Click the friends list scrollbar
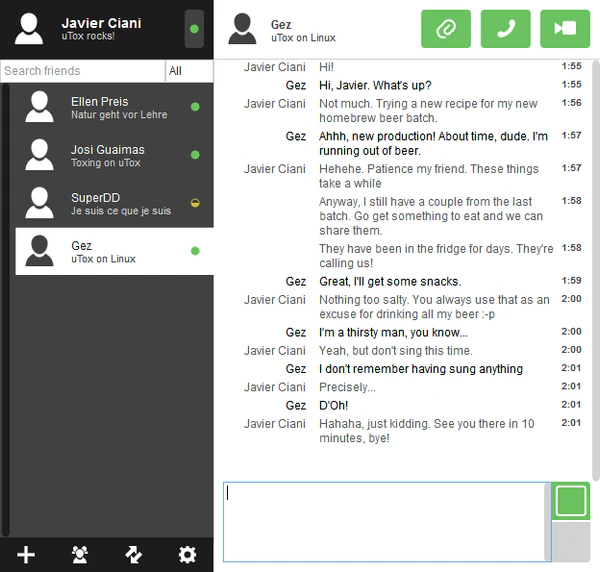 (x=6, y=300)
